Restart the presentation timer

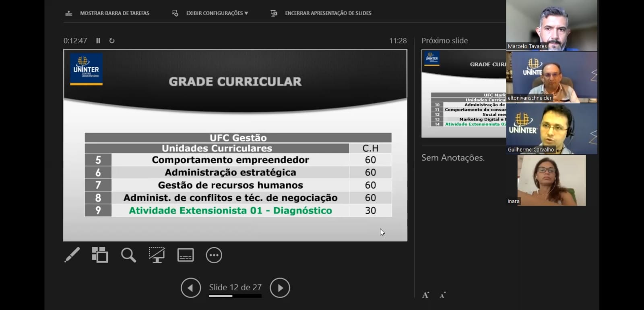112,41
